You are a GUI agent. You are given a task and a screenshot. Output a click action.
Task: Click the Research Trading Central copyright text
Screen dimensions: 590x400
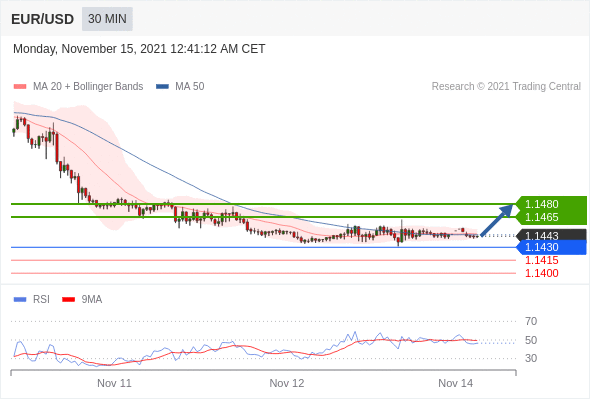pos(506,87)
